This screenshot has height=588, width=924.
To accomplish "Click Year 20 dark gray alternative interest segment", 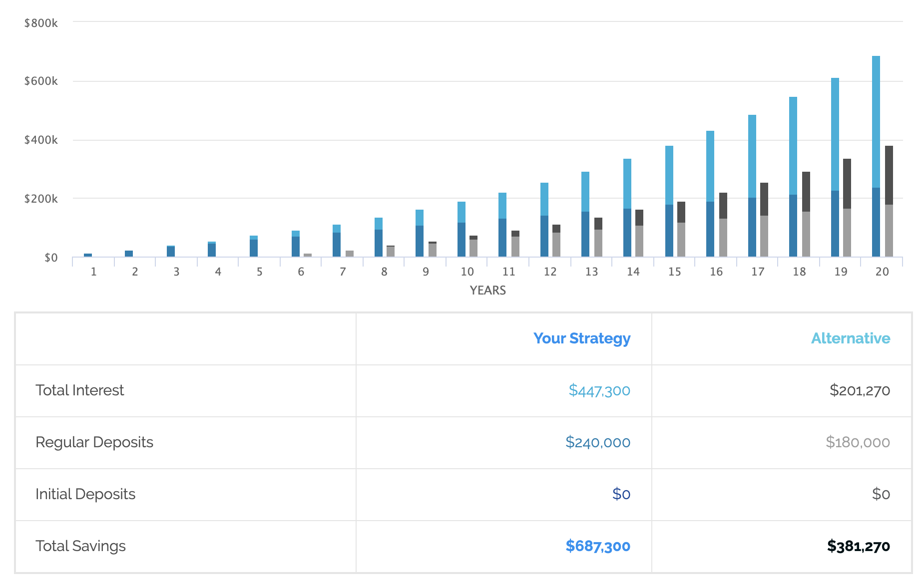I will click(x=889, y=175).
